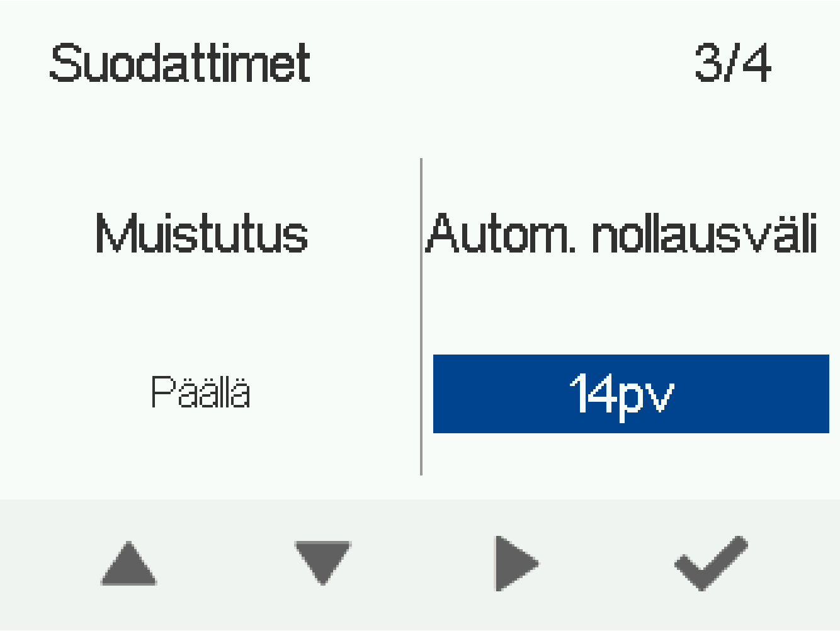The width and height of the screenshot is (840, 631).
Task: Accept filter settings with the tick icon
Action: (711, 562)
